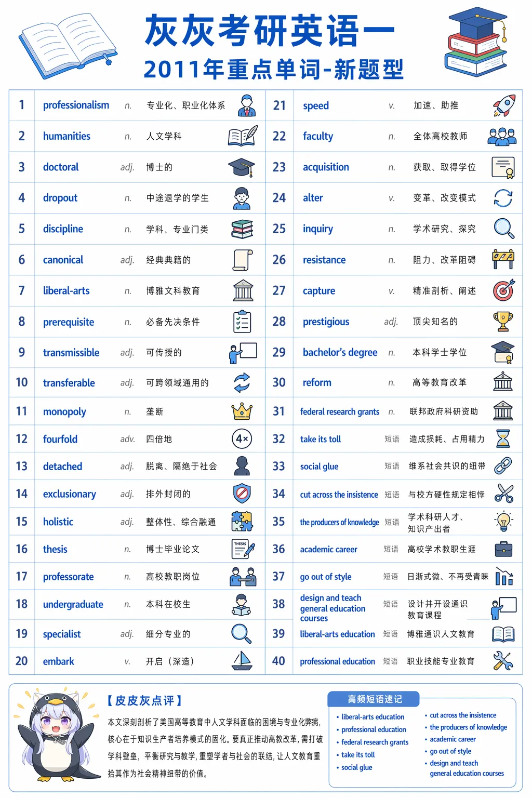
Task: Click the thesis paper icon beside thesis
Action: (243, 549)
